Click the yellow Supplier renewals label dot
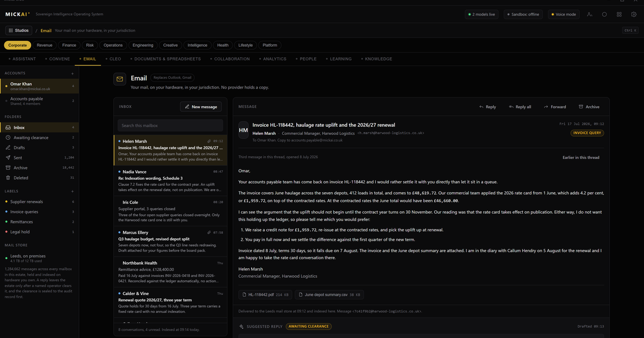Image resolution: width=644 pixels, height=338 pixels. 6,202
